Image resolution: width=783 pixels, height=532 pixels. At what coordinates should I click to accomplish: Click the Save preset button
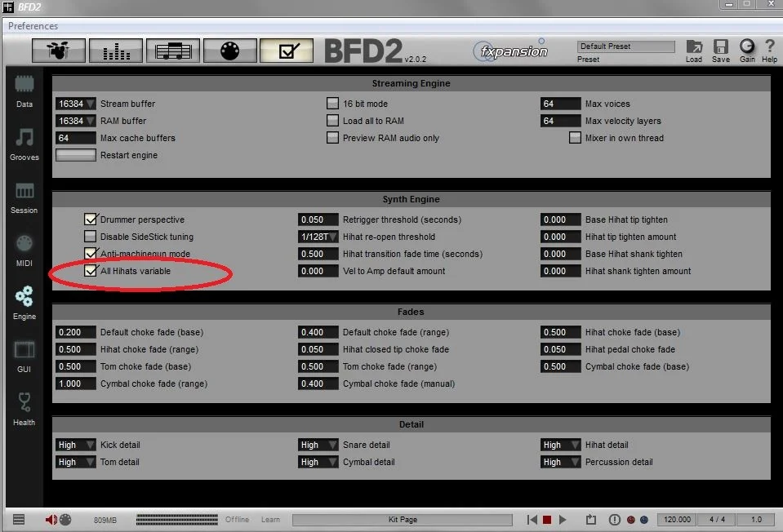tap(720, 50)
